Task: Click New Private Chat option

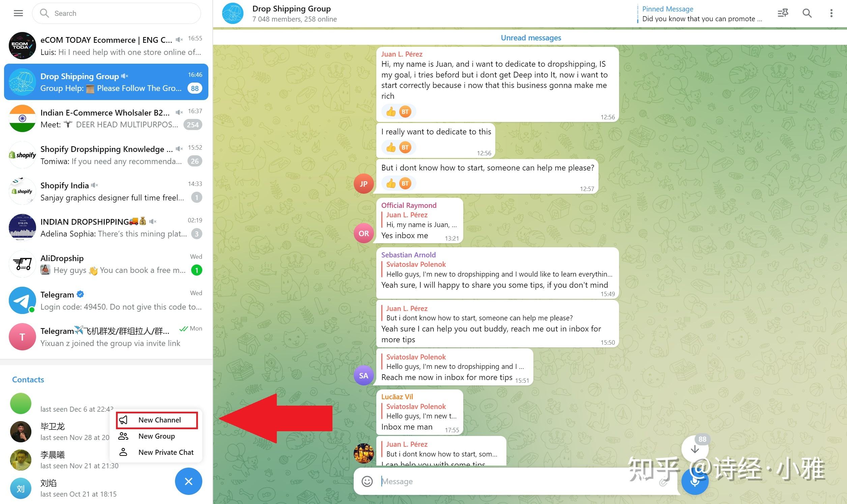Action: coord(166,452)
